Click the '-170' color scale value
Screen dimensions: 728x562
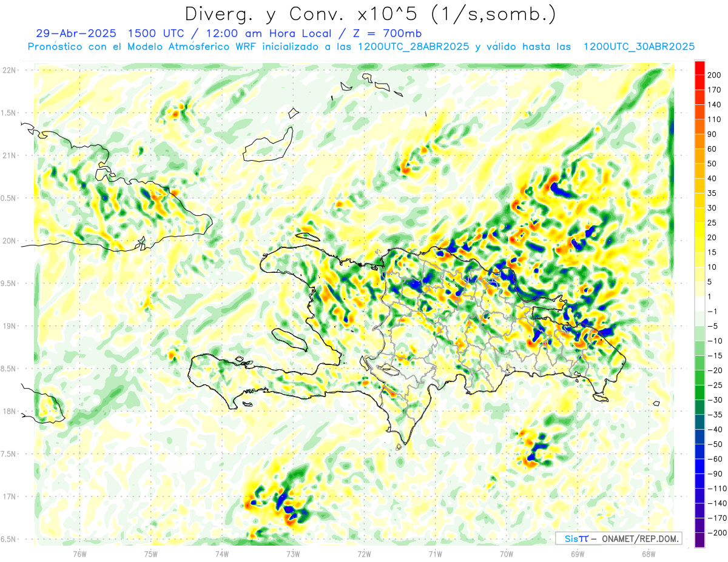[x=717, y=518]
